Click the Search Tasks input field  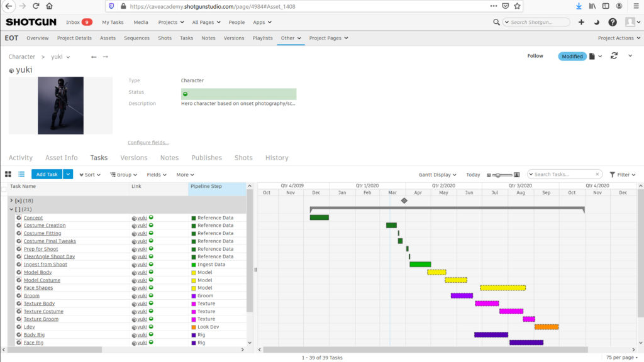565,174
